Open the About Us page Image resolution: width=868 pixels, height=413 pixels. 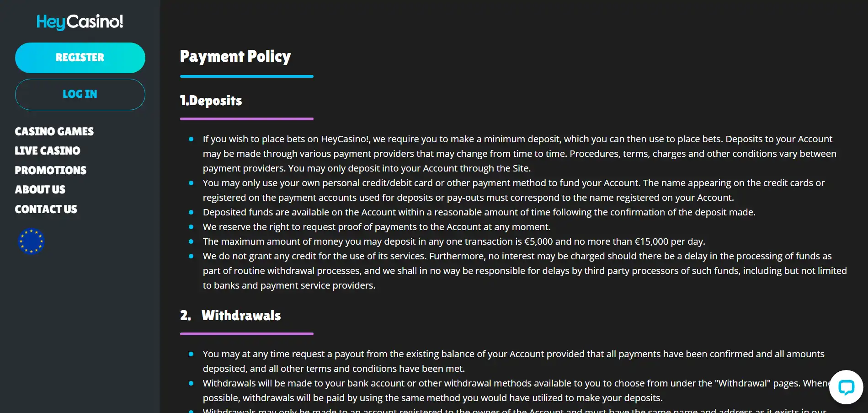[x=40, y=190]
